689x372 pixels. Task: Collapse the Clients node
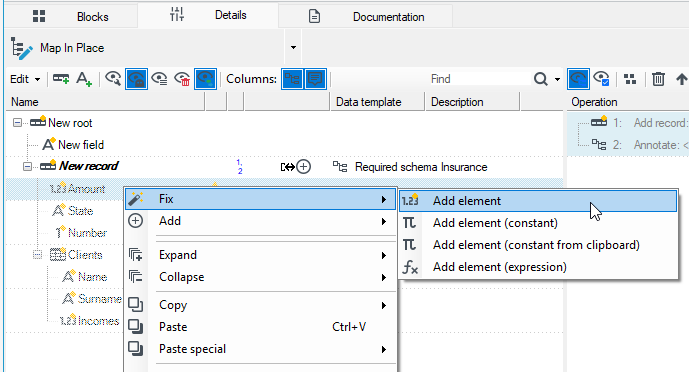38,254
